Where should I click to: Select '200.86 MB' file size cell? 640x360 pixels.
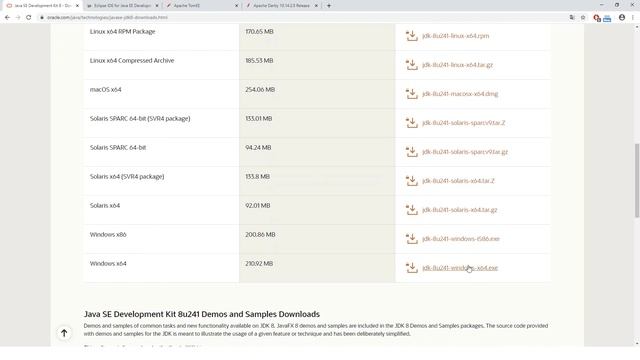[x=260, y=235]
